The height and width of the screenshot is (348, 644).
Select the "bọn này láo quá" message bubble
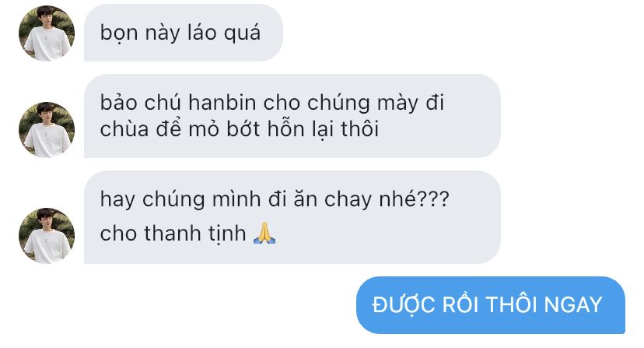(184, 33)
